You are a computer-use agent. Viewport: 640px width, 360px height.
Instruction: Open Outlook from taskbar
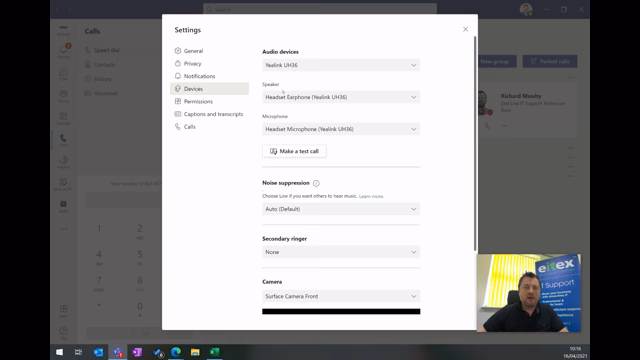point(98,352)
